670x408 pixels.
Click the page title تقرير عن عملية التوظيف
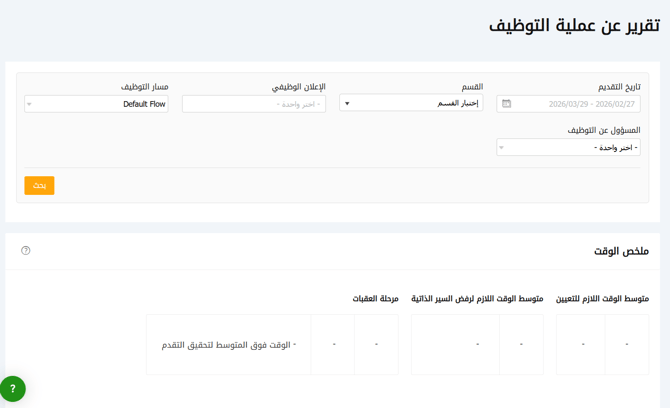point(573,26)
